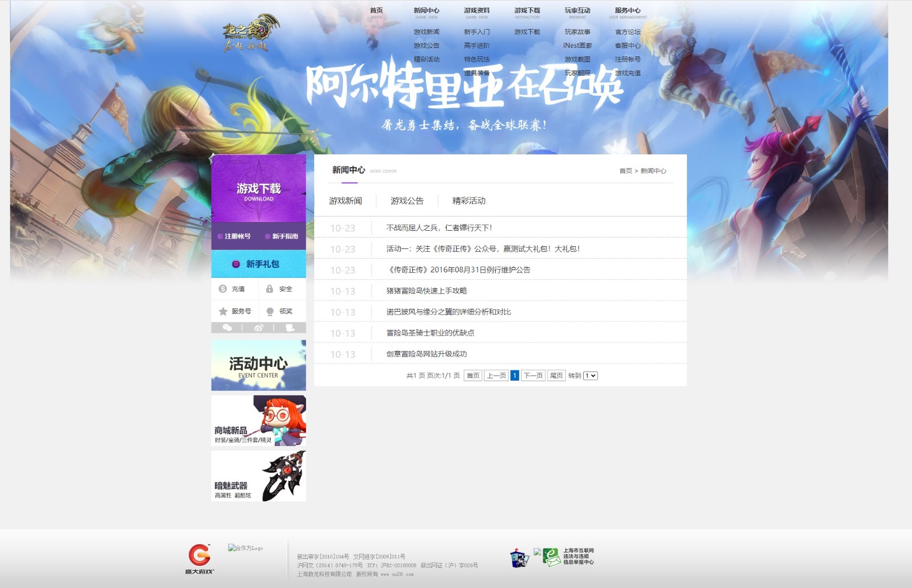Open 高手进阶 submenu link

(x=477, y=46)
